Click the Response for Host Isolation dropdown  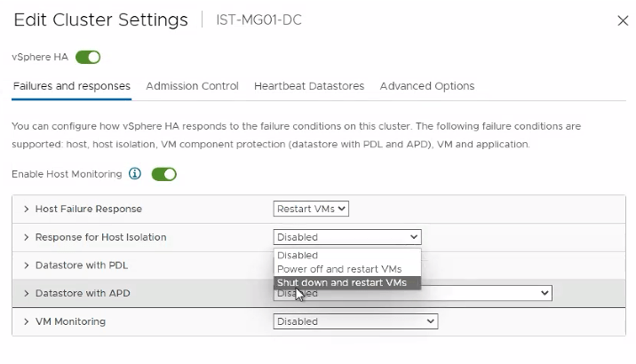coord(346,237)
